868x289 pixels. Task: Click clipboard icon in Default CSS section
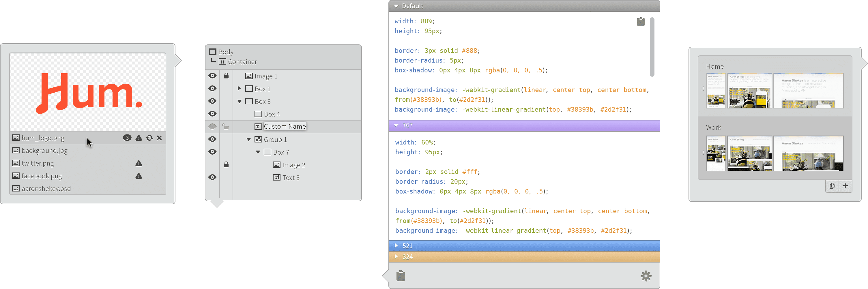point(641,22)
